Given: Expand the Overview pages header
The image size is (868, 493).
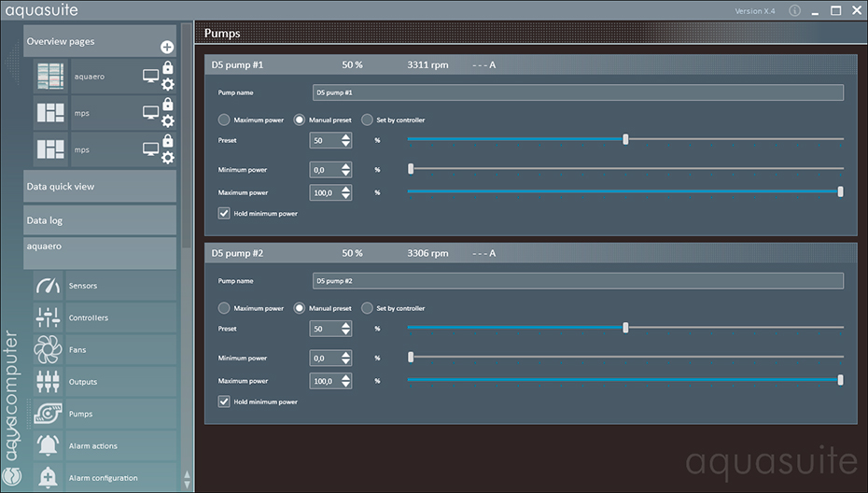Looking at the screenshot, I should (x=100, y=41).
